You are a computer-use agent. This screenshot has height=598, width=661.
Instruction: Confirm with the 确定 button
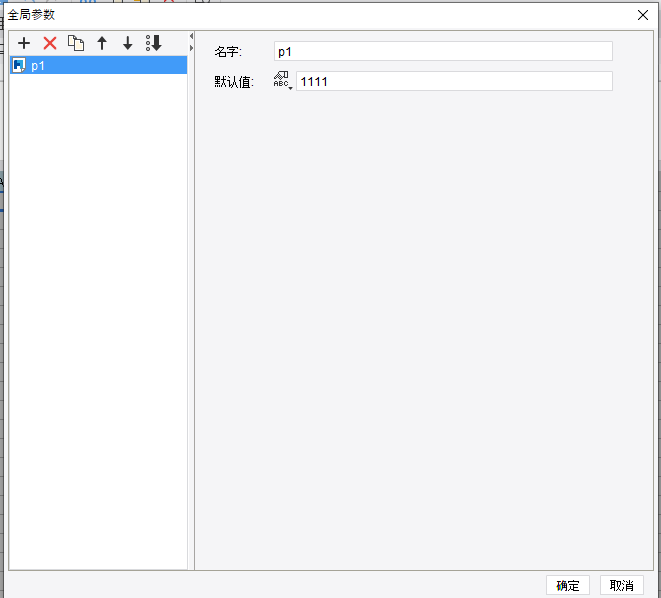(567, 585)
